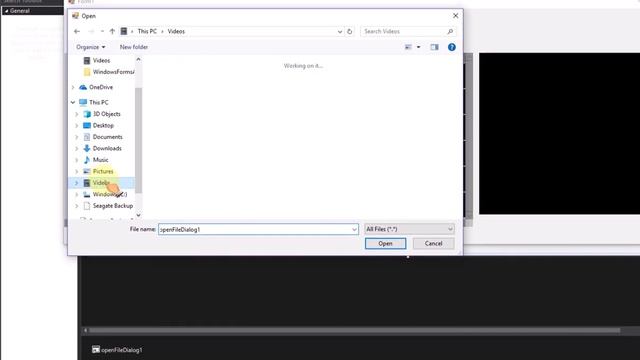Click the search magnifier icon
The height and width of the screenshot is (360, 640).
(x=450, y=31)
